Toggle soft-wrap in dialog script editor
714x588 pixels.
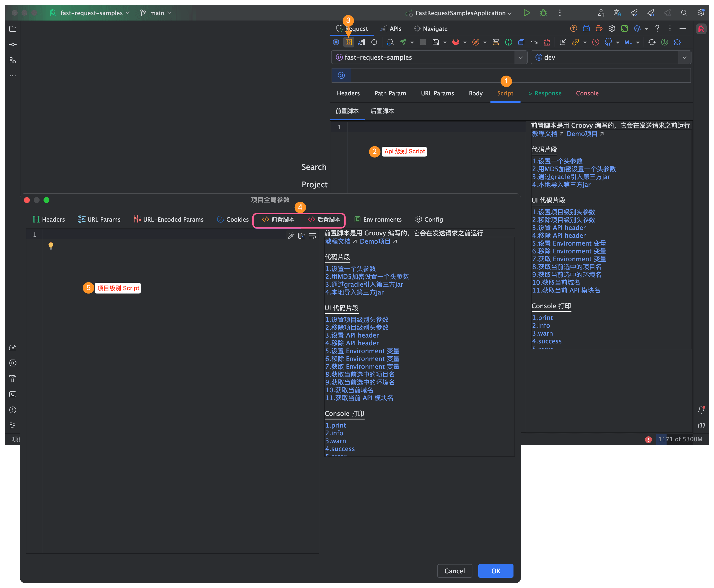pos(312,236)
